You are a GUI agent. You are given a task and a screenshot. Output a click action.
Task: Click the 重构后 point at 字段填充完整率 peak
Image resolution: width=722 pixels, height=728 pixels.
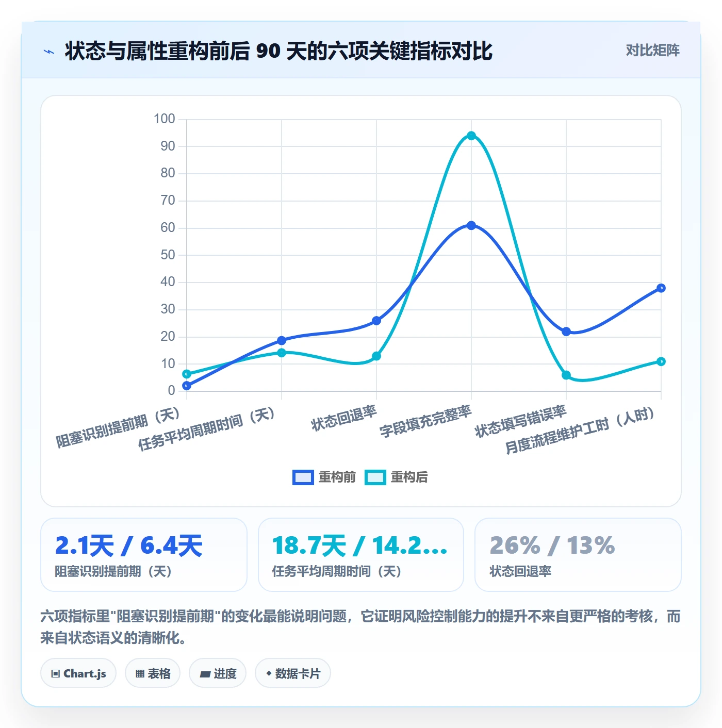click(x=471, y=136)
